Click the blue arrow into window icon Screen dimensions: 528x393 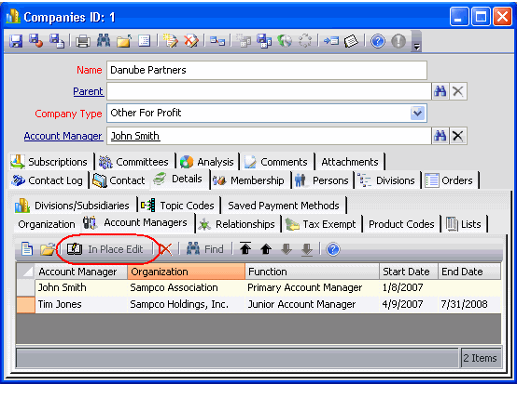click(x=331, y=41)
